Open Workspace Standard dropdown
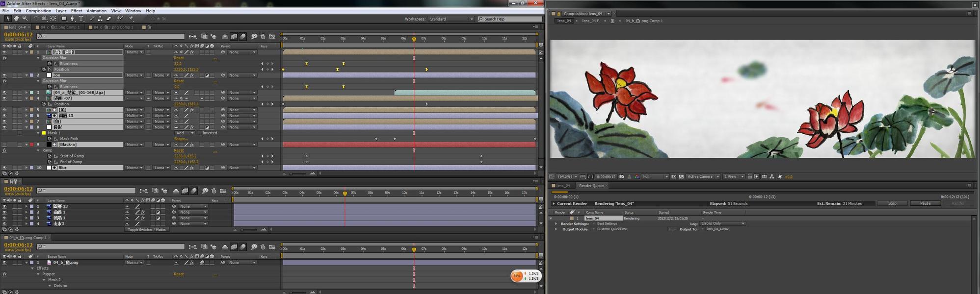Viewport: 980px width, 294px height. 451,19
